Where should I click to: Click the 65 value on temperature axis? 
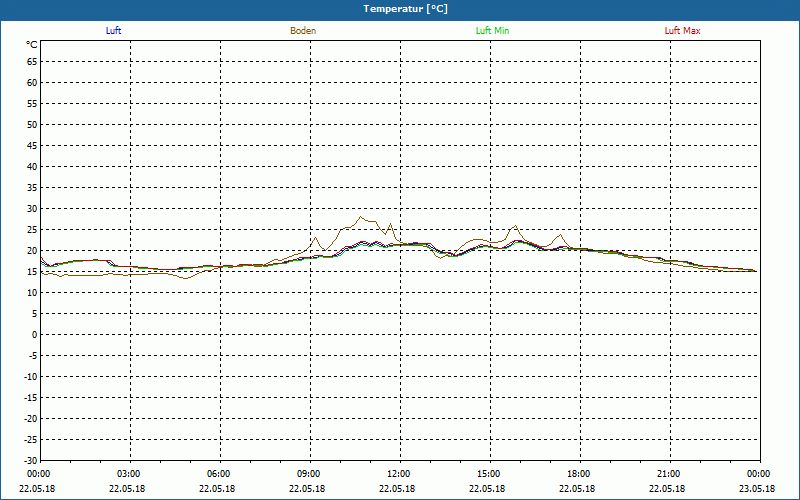click(32, 62)
